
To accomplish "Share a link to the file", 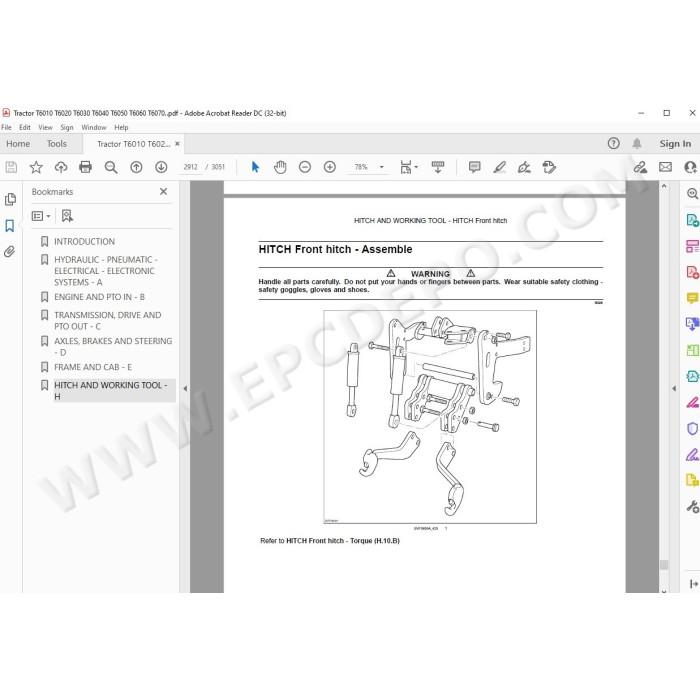I will 640,167.
